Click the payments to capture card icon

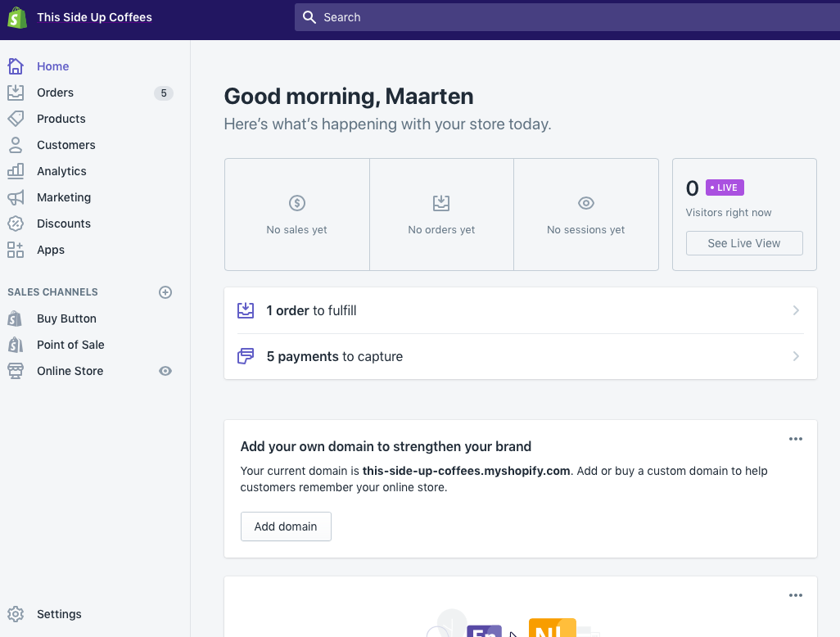(x=246, y=356)
